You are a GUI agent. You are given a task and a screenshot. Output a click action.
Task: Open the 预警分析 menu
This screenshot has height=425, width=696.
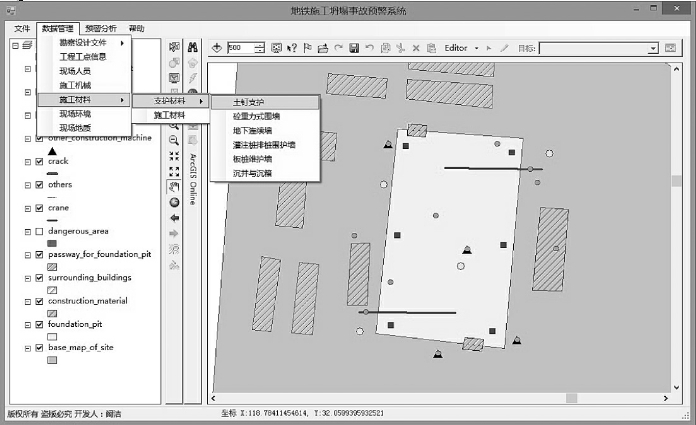[x=101, y=28]
